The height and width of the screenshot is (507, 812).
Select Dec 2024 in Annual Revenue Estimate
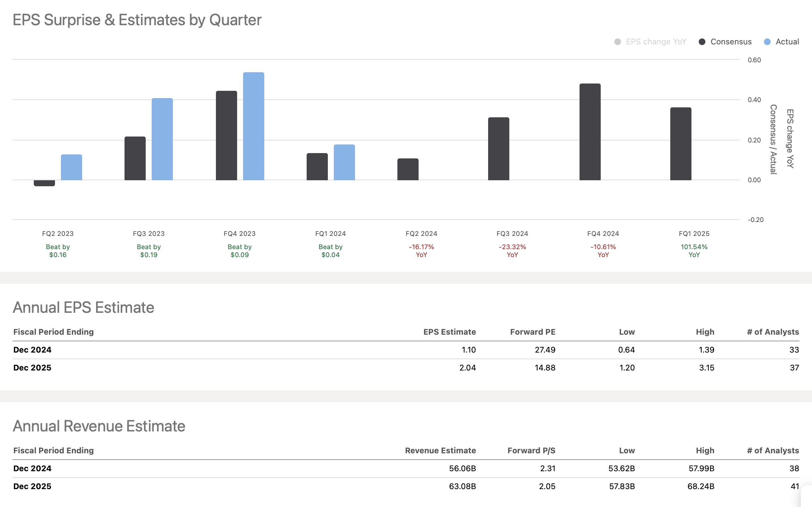(x=32, y=469)
